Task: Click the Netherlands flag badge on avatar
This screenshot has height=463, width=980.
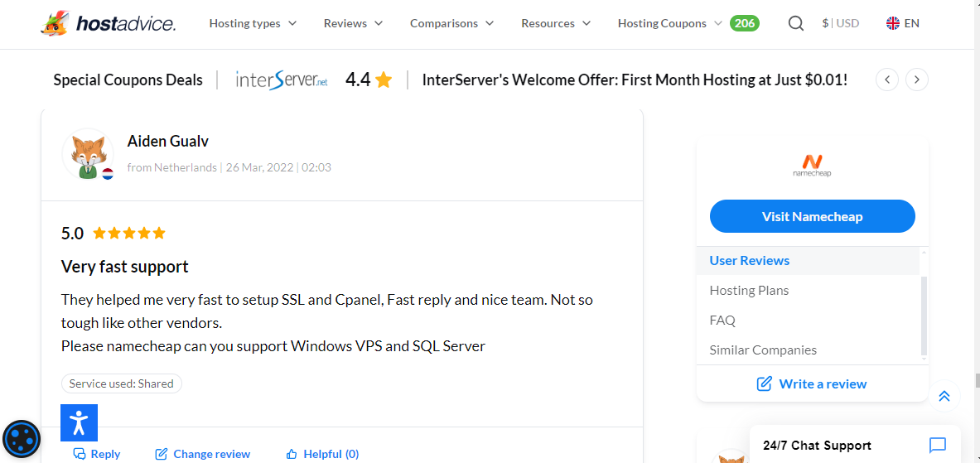Action: pyautogui.click(x=108, y=174)
